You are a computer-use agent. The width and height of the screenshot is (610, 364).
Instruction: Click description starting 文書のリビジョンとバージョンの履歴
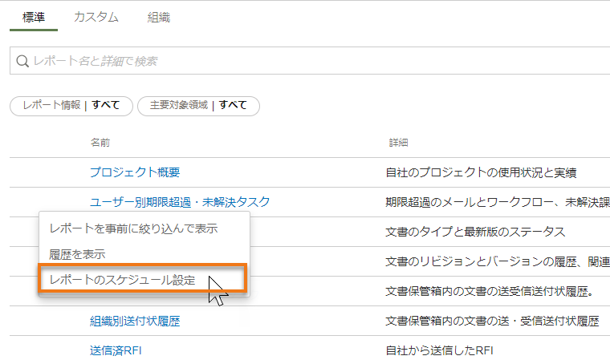498,262
